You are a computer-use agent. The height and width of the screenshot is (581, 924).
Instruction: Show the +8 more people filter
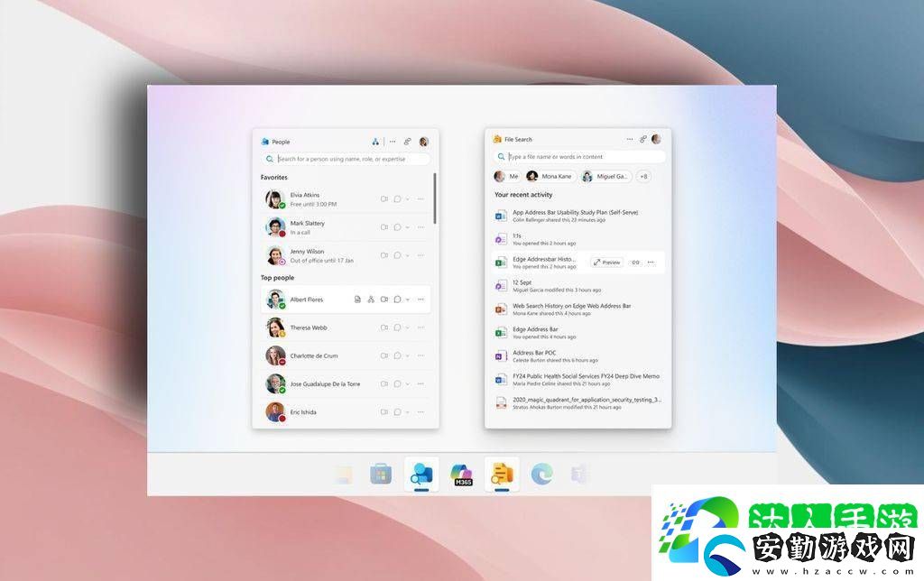[643, 176]
